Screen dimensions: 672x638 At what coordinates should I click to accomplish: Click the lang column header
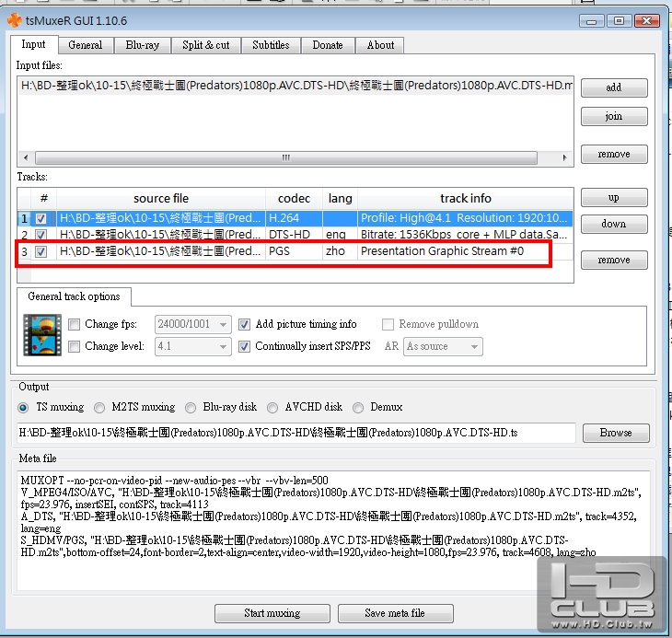(x=340, y=198)
